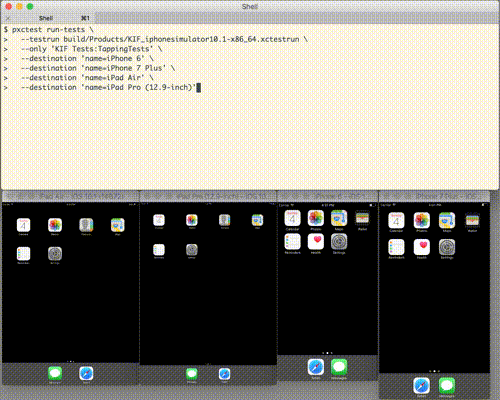Open Reminders in the iPad Air simulator
The image size is (500, 400).
pos(23,254)
